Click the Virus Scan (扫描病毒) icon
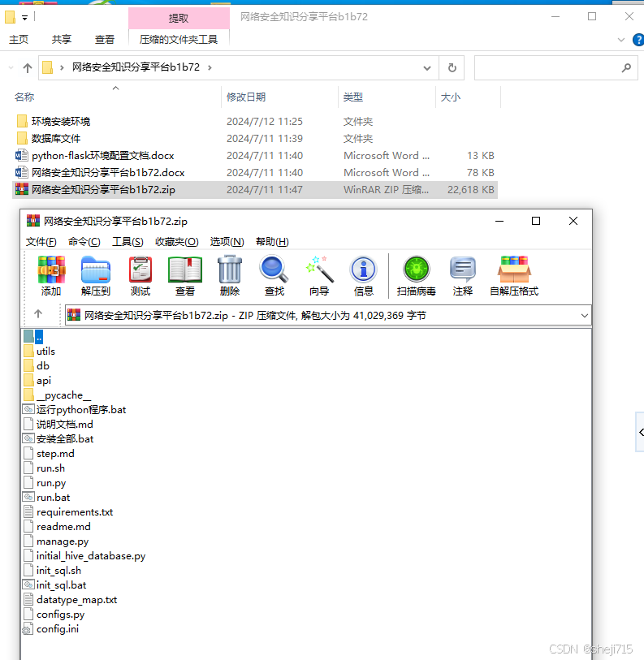This screenshot has height=660, width=644. tap(416, 276)
